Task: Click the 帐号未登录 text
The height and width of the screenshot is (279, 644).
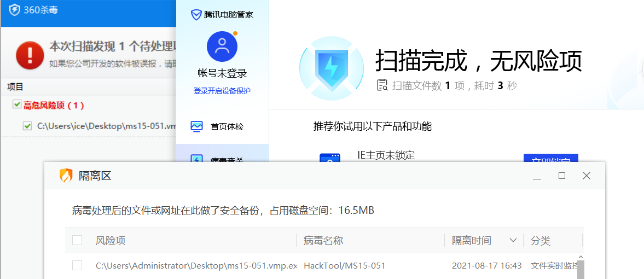Action: (222, 74)
